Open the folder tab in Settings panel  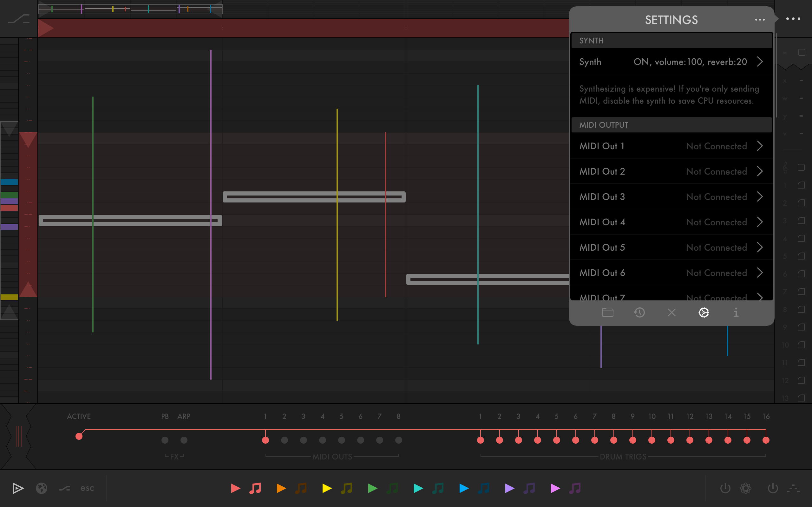pyautogui.click(x=607, y=312)
